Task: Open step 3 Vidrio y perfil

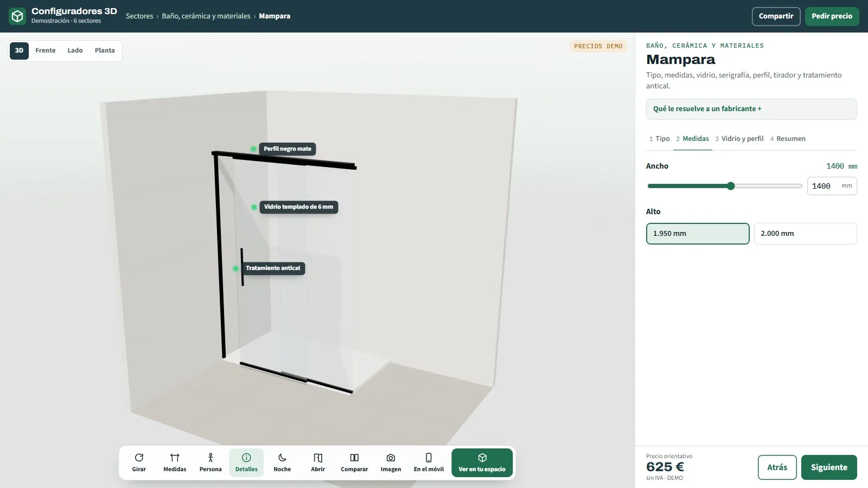Action: (x=739, y=139)
